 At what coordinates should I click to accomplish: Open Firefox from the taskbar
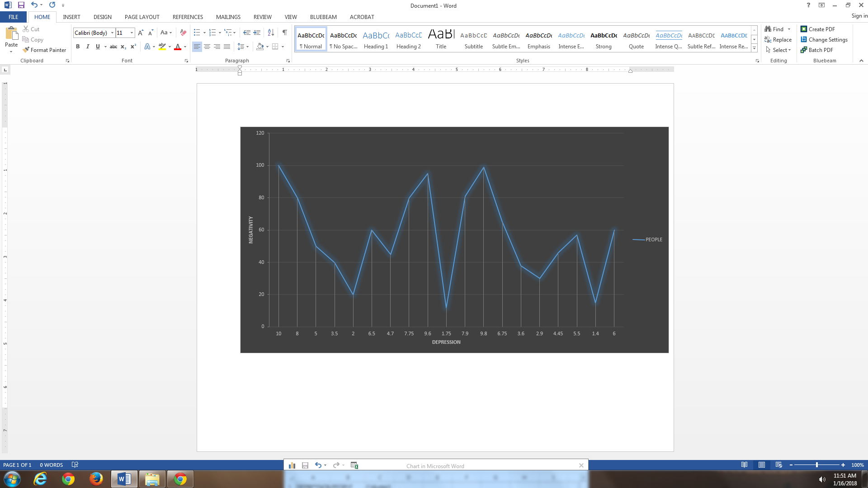tap(96, 479)
